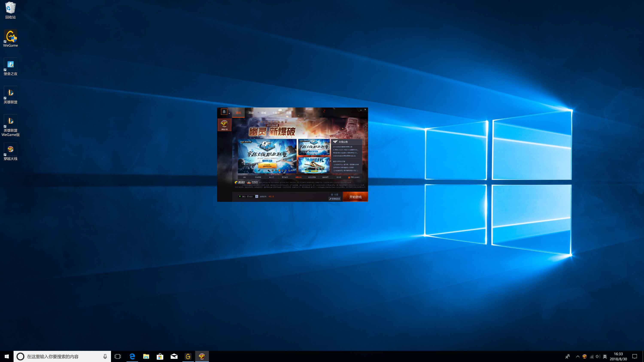644x362 pixels.
Task: Click the 新手 quick-link in the link bar
Action: pos(285,177)
